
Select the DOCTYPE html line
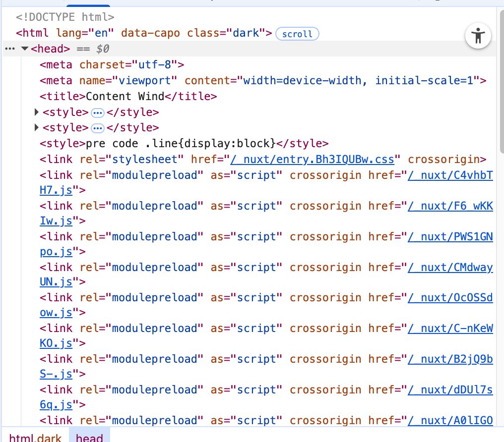coord(65,17)
